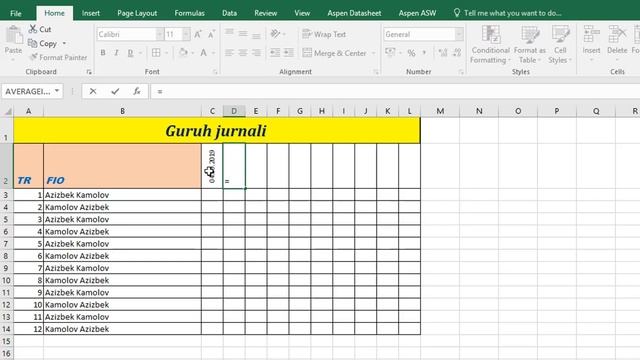Click Decrease Indent icon

point(275,53)
